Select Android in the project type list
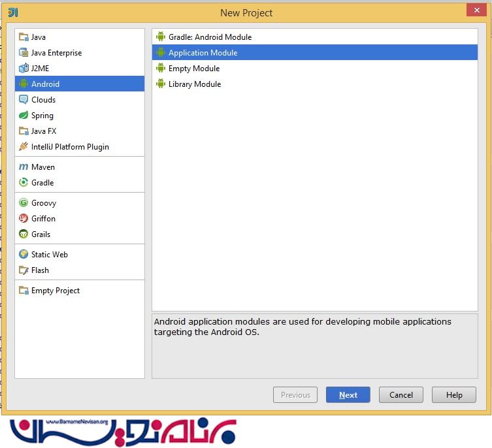This screenshot has width=492, height=448. [x=45, y=84]
